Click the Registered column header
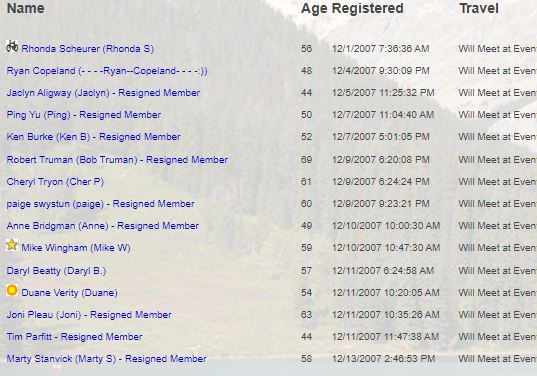The height and width of the screenshot is (376, 537). click(x=367, y=8)
